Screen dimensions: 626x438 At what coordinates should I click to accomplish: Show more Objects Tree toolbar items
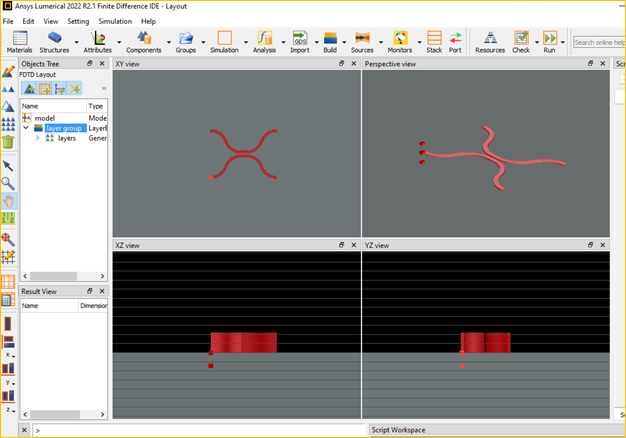click(104, 88)
